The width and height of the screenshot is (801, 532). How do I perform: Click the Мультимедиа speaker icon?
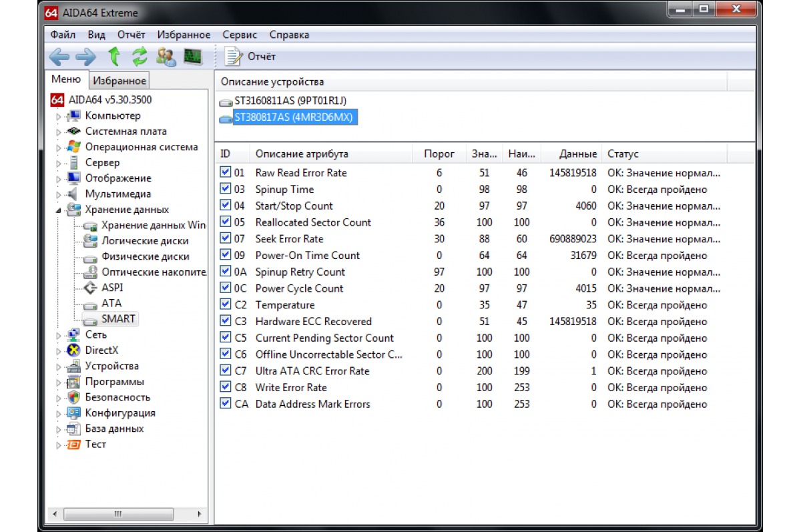73,194
